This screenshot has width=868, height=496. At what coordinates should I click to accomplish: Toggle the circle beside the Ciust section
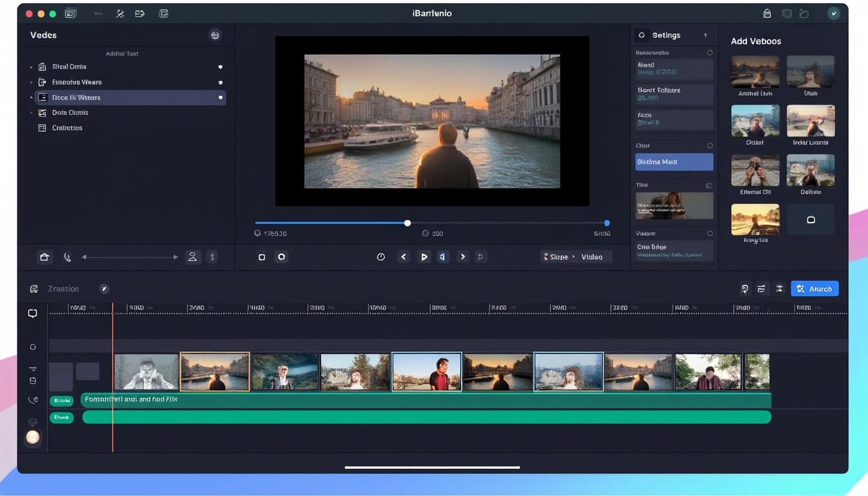[x=710, y=146]
